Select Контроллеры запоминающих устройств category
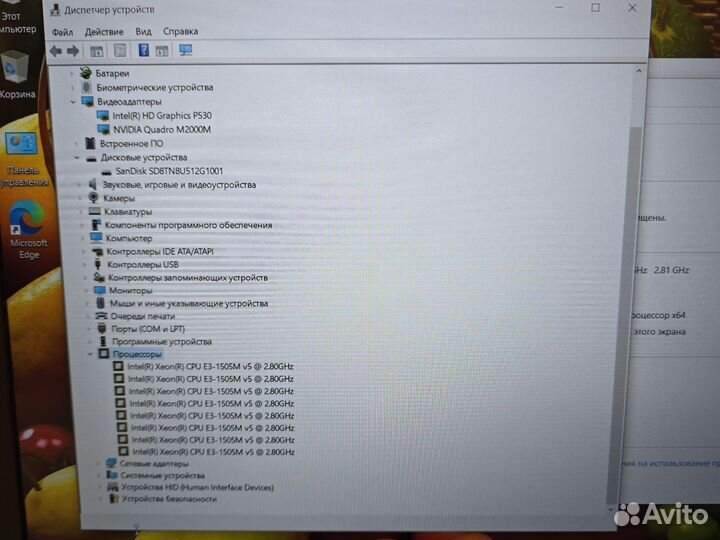 point(188,277)
